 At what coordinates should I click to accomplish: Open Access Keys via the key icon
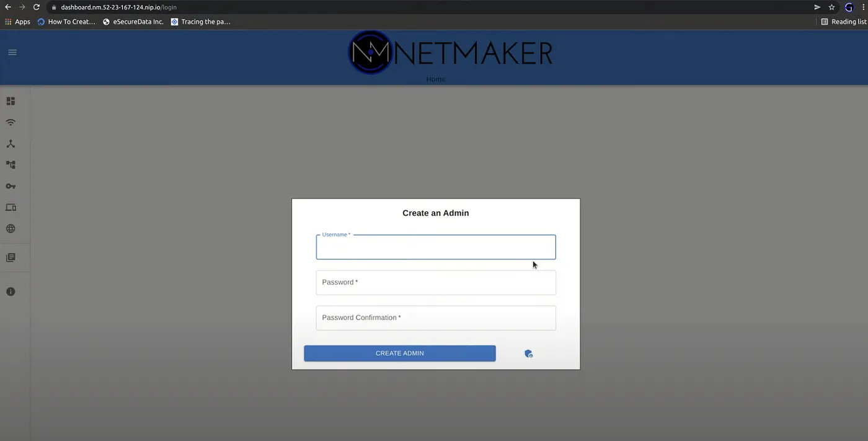(x=11, y=185)
